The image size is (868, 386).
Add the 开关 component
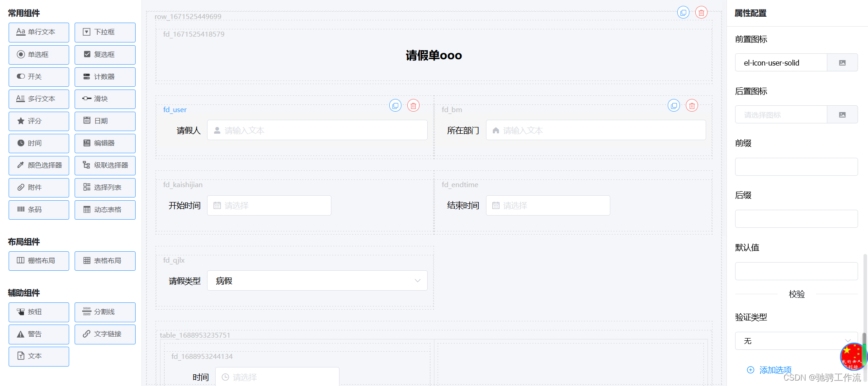(39, 77)
